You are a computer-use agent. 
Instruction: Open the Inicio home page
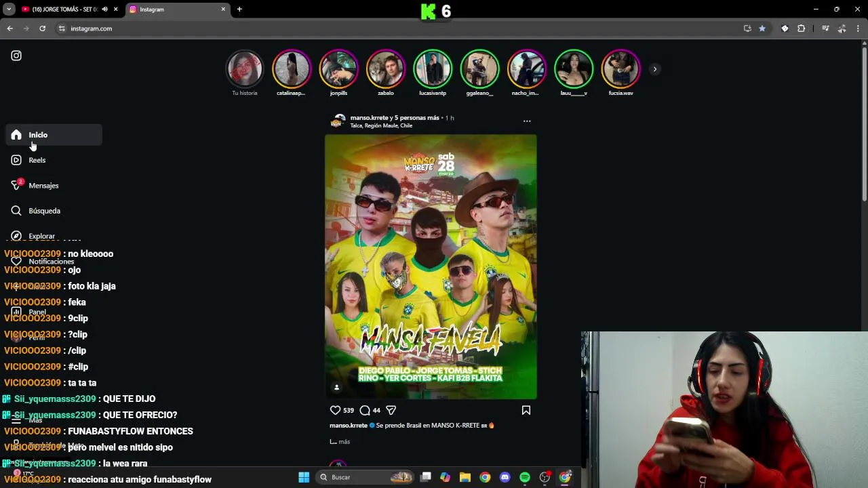pos(54,135)
